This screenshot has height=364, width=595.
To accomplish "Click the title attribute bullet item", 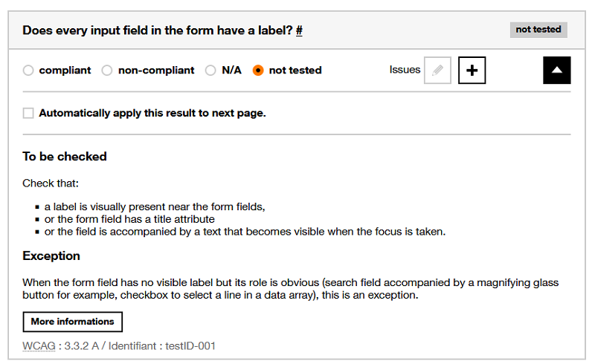I will tap(129, 219).
